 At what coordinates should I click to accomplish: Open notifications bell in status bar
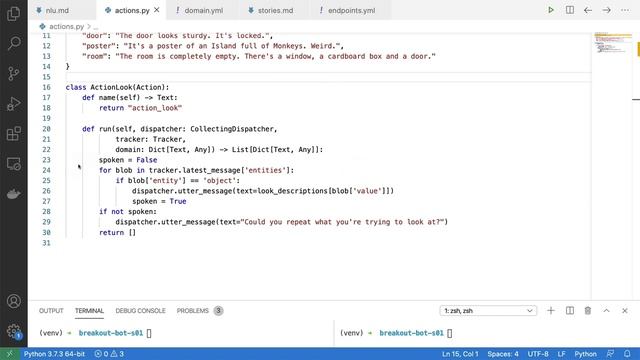pyautogui.click(x=627, y=354)
